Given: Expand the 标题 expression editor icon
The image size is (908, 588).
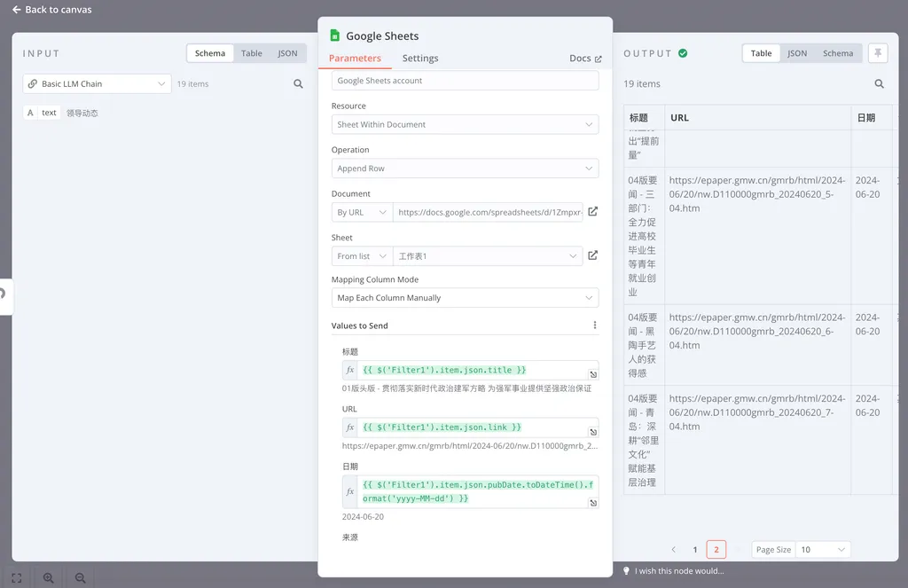Looking at the screenshot, I should 593,374.
